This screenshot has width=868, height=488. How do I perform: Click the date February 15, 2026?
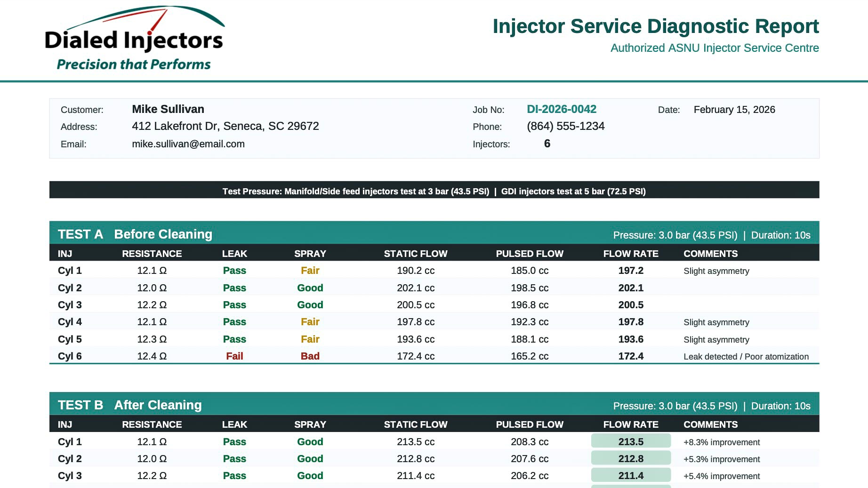[734, 109]
